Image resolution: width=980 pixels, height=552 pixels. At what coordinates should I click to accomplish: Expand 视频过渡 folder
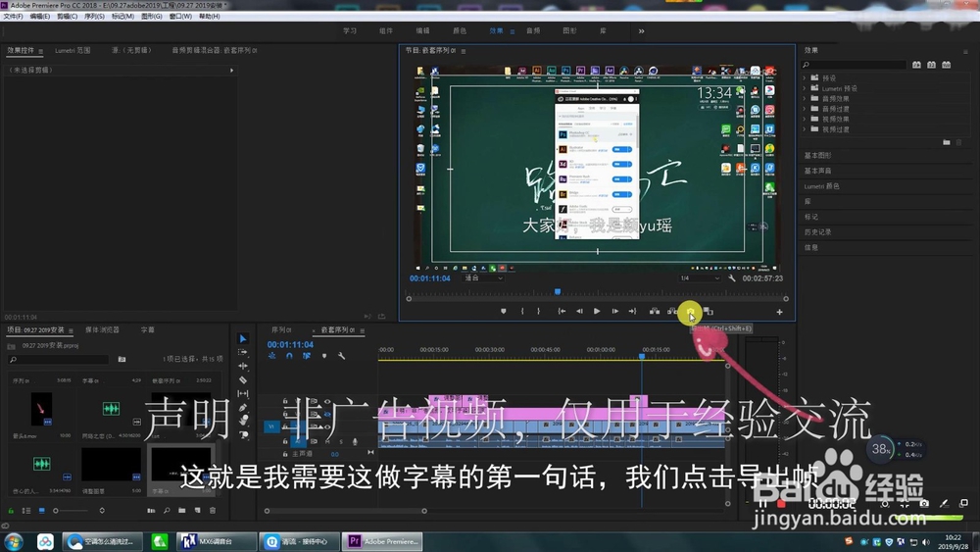tap(805, 128)
